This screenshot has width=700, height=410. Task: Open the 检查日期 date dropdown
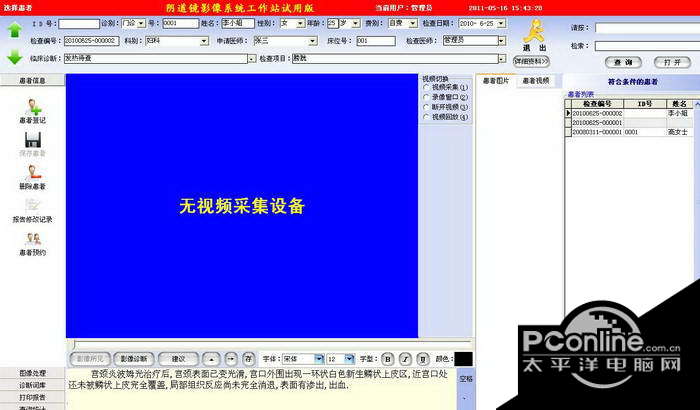pos(501,23)
